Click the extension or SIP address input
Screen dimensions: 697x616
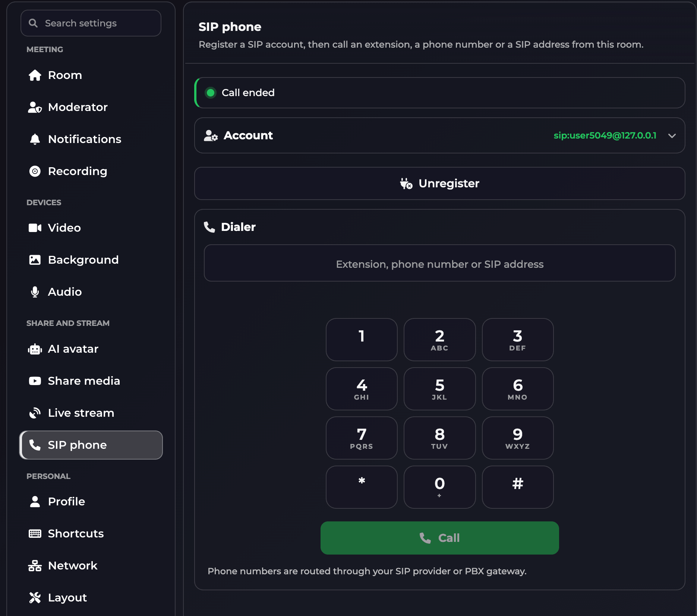[440, 263]
